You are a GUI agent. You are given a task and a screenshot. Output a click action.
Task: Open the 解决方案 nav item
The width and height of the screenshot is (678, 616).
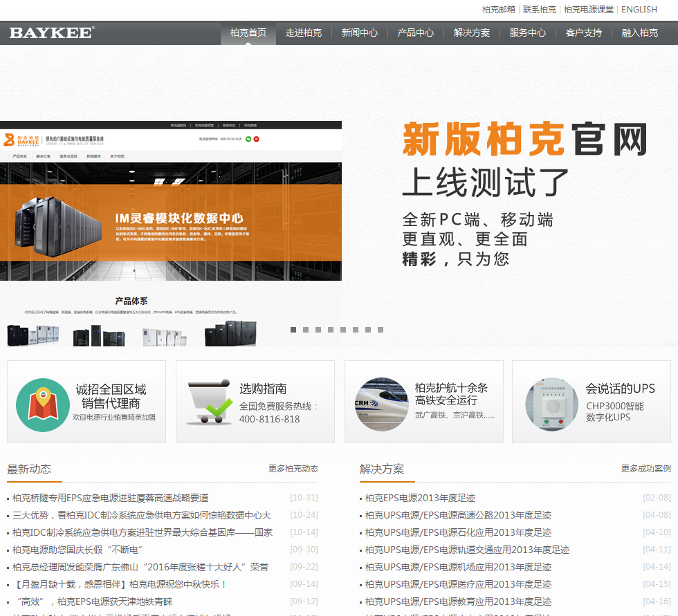click(x=472, y=32)
